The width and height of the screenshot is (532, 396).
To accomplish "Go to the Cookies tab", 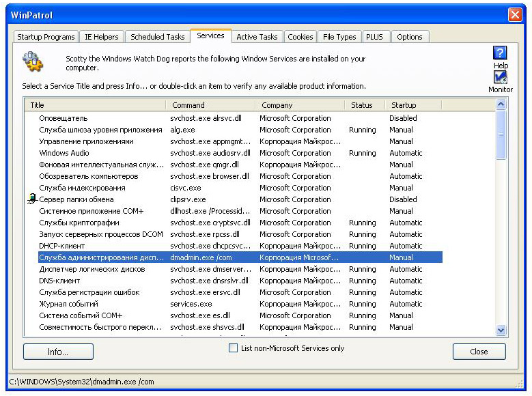I will [x=300, y=37].
